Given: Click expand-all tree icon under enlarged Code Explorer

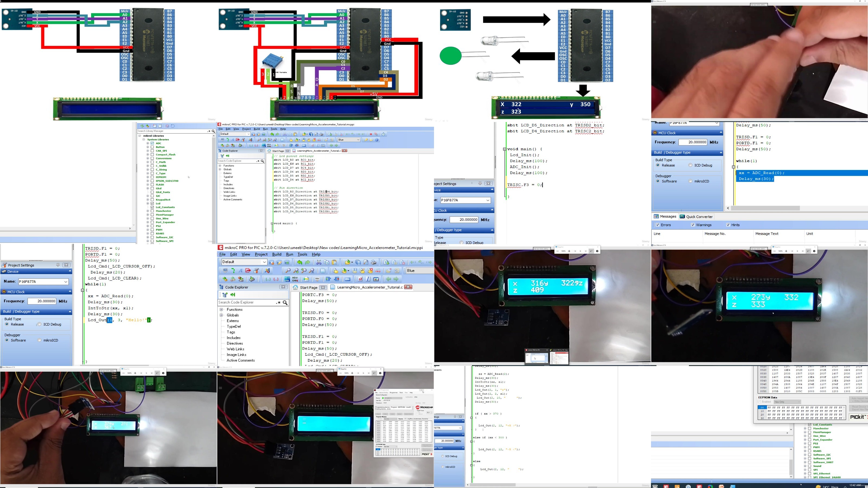Looking at the screenshot, I should pyautogui.click(x=225, y=295).
